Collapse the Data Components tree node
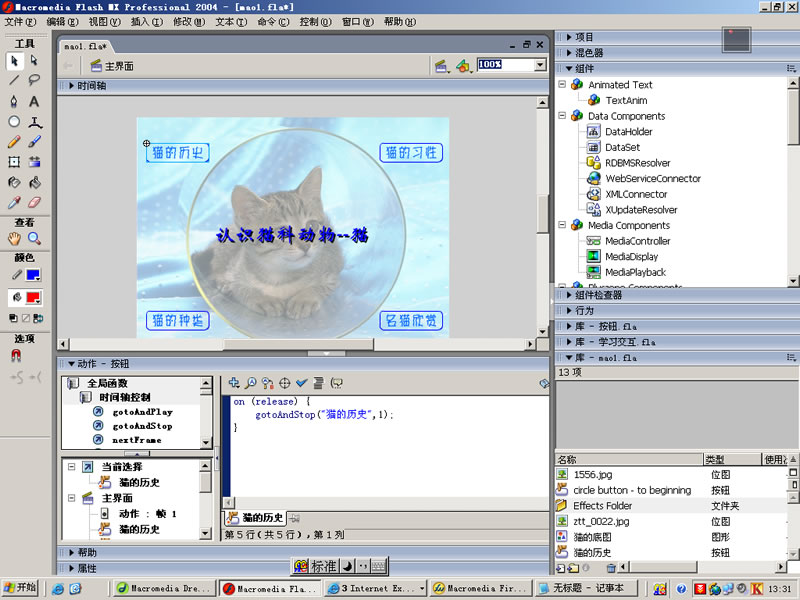This screenshot has width=800, height=600. (x=562, y=116)
